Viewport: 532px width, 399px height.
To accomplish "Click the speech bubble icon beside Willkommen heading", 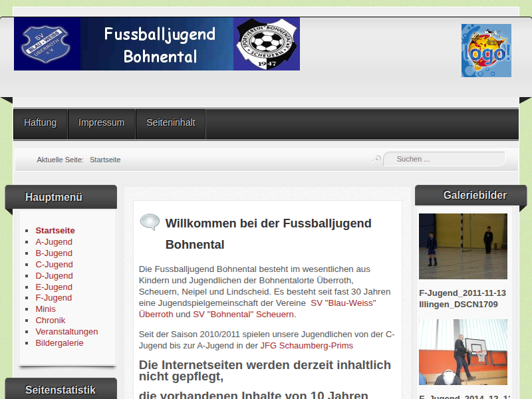I will tap(150, 222).
